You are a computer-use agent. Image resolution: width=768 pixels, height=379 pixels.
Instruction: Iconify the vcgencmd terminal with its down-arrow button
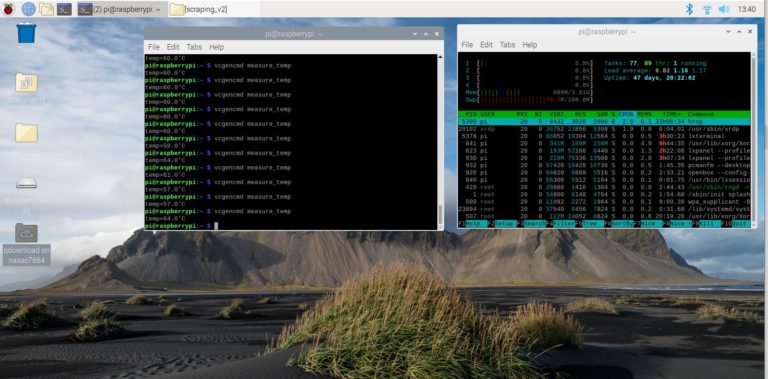(x=415, y=34)
